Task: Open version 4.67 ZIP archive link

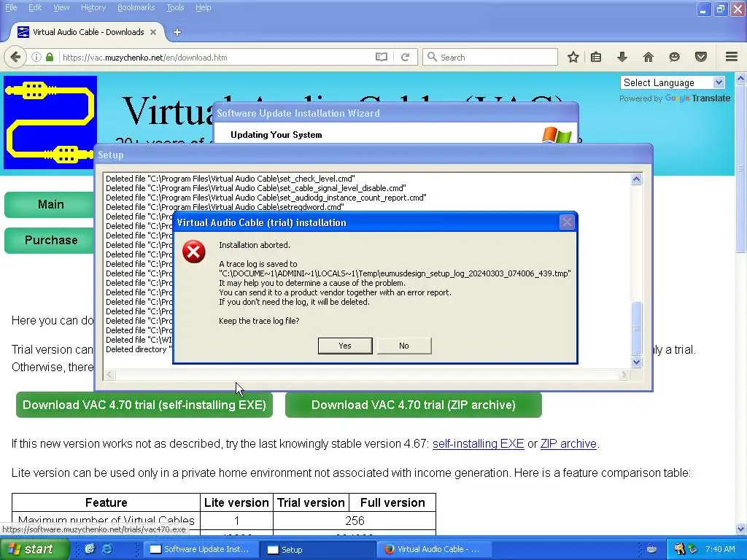Action: click(568, 444)
